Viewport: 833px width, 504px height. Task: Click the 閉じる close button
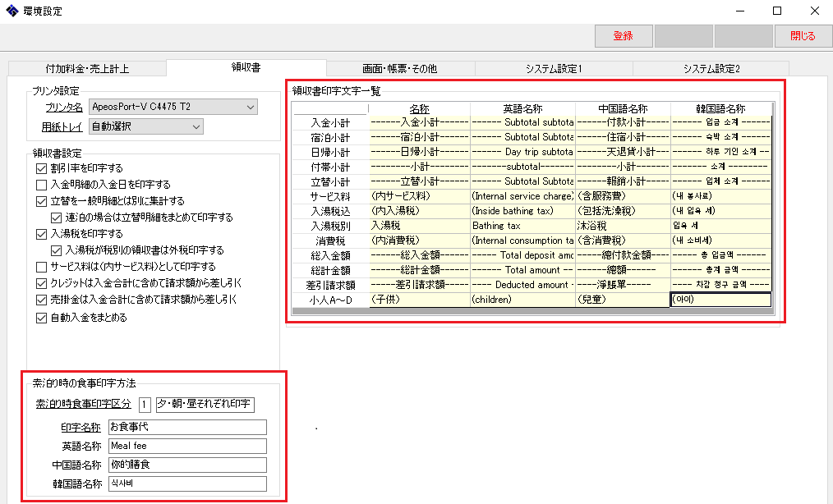(x=802, y=36)
